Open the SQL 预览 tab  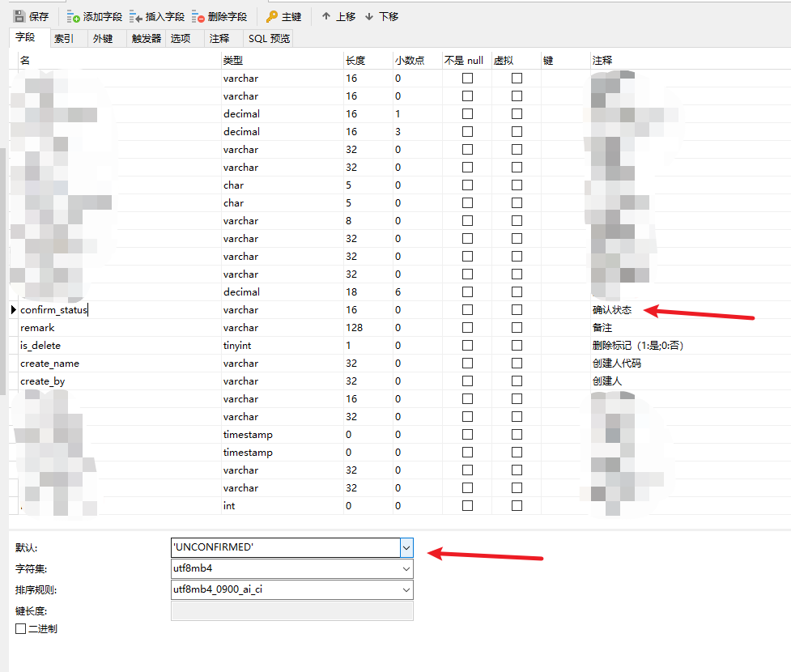pyautogui.click(x=269, y=38)
